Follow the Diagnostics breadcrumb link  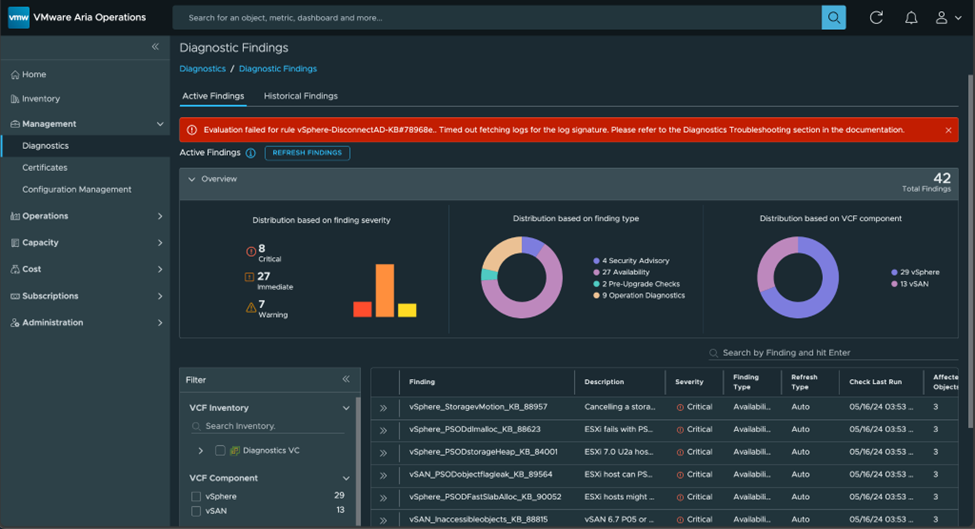(x=202, y=69)
